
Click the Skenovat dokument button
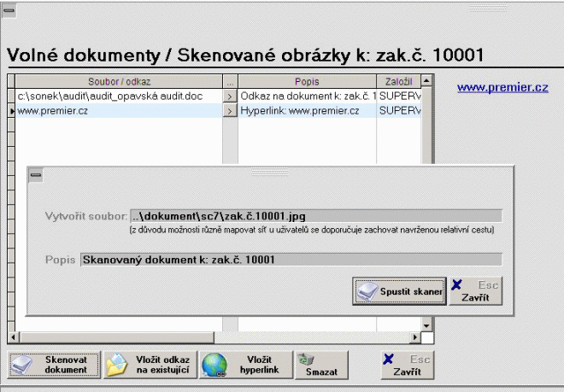click(54, 365)
